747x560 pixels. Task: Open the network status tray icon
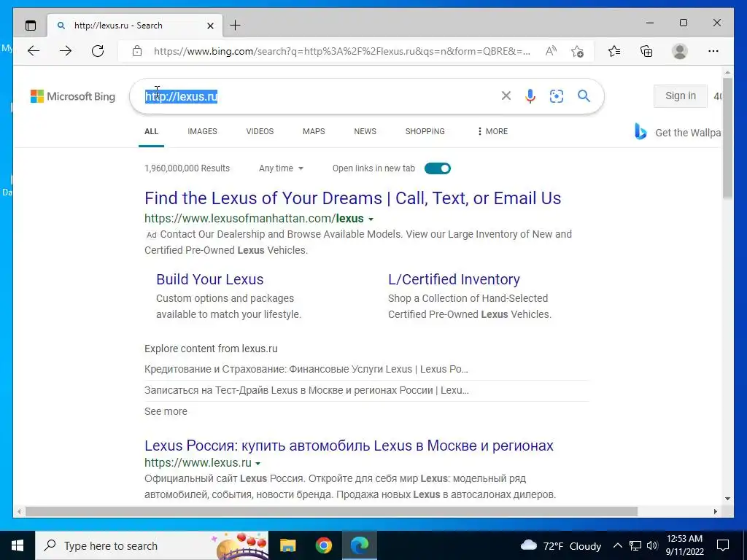pyautogui.click(x=635, y=545)
